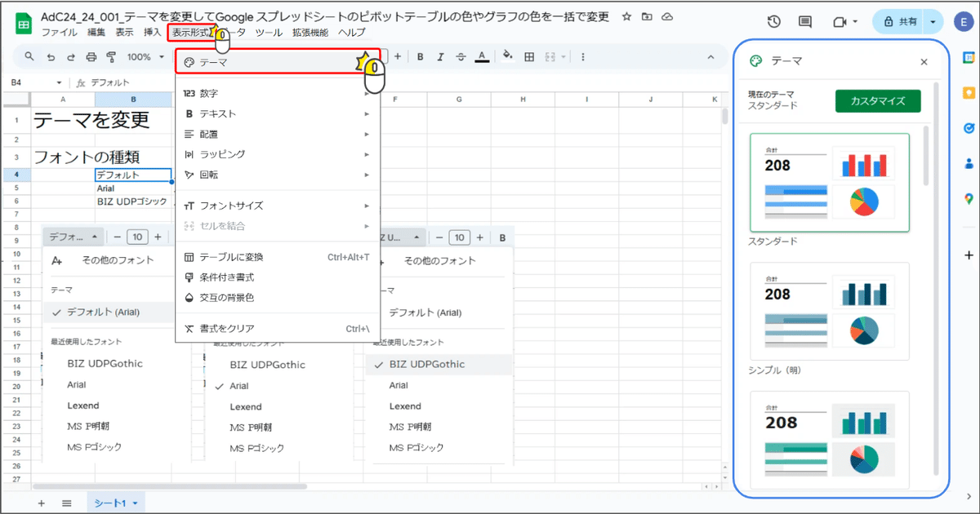Image resolution: width=980 pixels, height=514 pixels.
Task: Toggle strikethrough formatting
Action: click(461, 57)
